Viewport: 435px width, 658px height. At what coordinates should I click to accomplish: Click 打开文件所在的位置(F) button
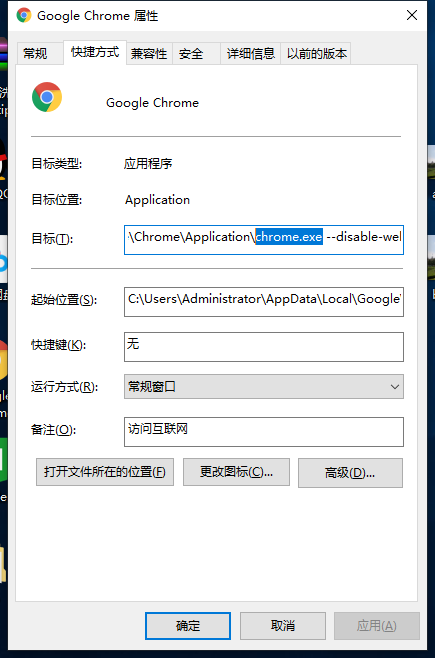[105, 472]
